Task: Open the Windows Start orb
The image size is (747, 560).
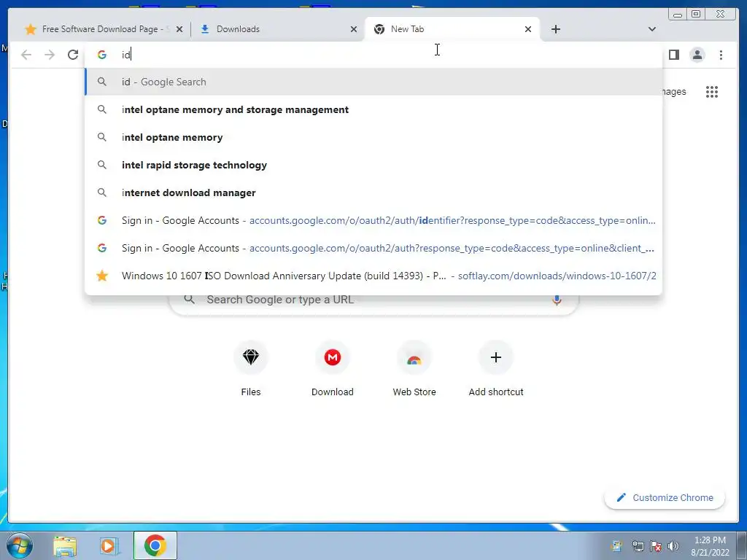Action: click(20, 545)
